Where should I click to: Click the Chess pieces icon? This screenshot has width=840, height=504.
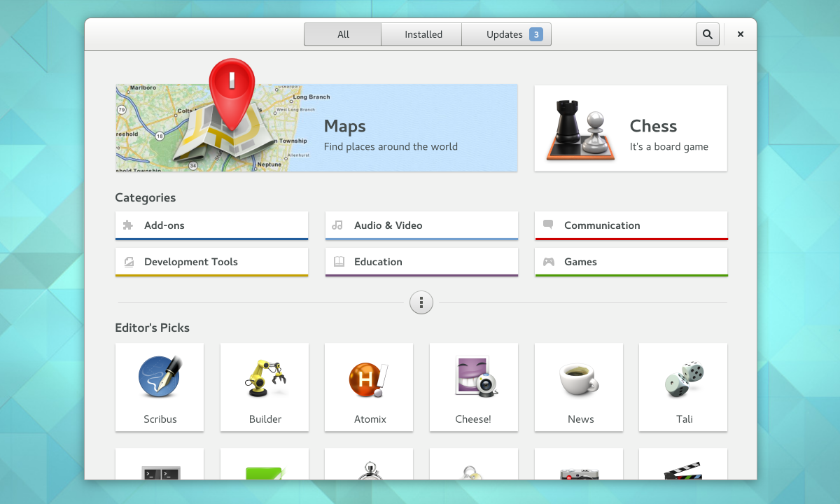[x=581, y=130]
